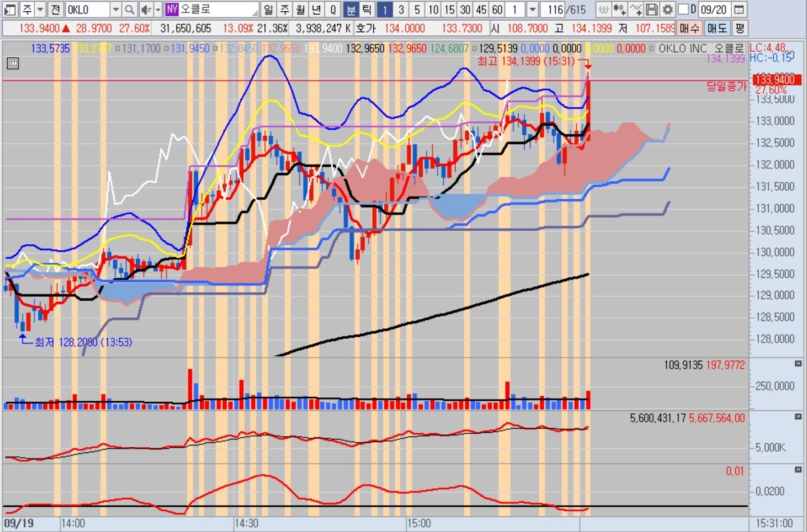This screenshot has height=532, width=807.
Task: Click the 매수 buy button
Action: pos(689,28)
